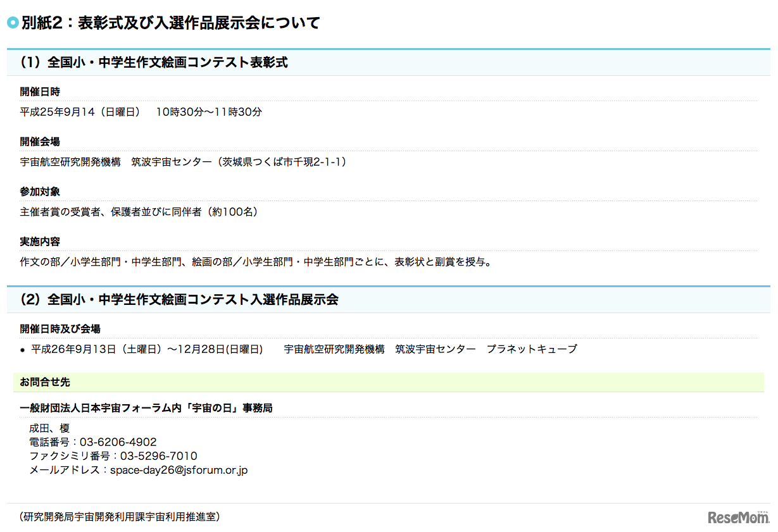The width and height of the screenshot is (778, 532).
Task: Select the line starting 作文の部／小学生部門
Action: 256,262
